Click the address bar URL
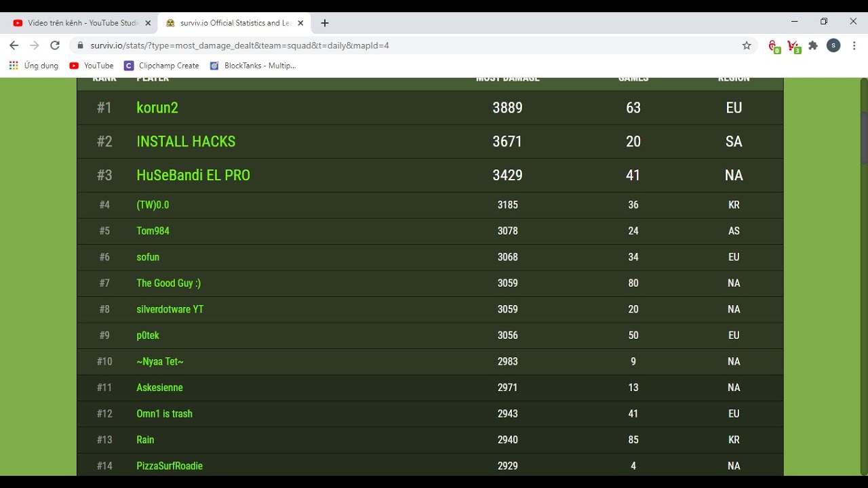868x488 pixels. (x=239, y=45)
